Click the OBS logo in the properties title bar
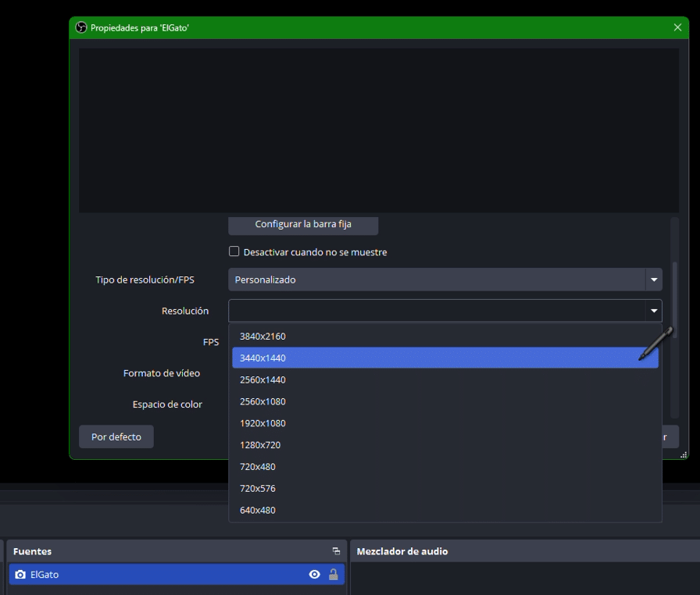Screen dimensions: 700x595 80,27
